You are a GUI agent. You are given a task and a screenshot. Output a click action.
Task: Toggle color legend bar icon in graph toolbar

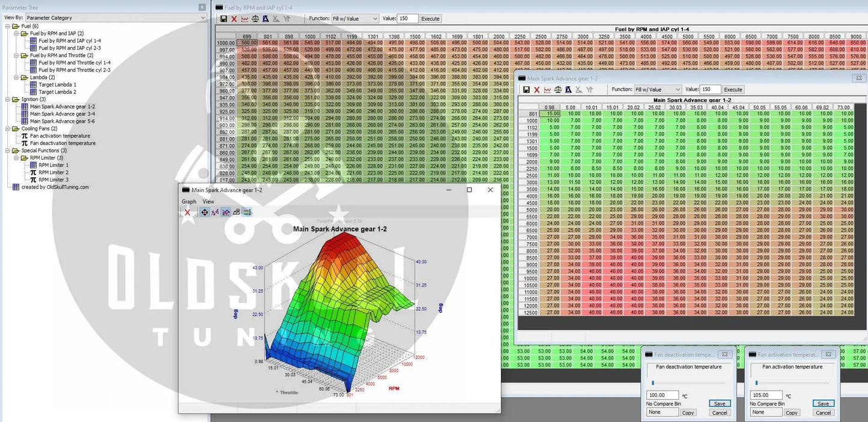point(247,212)
